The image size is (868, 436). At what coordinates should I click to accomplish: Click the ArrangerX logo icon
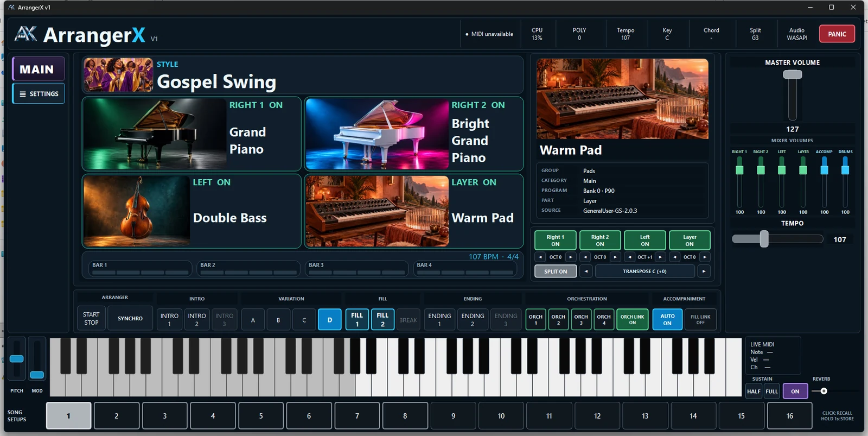click(25, 34)
